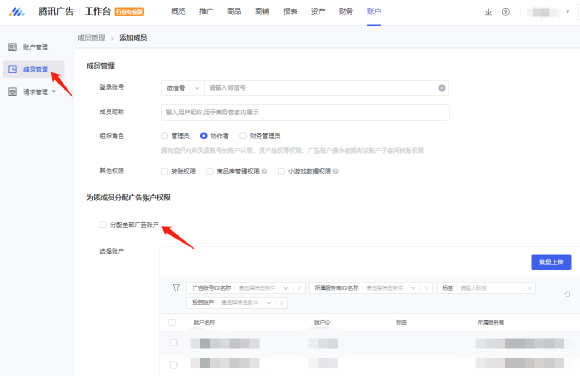The image size is (580, 376).
Task: Select the 管理员 role radio button
Action: [x=165, y=136]
